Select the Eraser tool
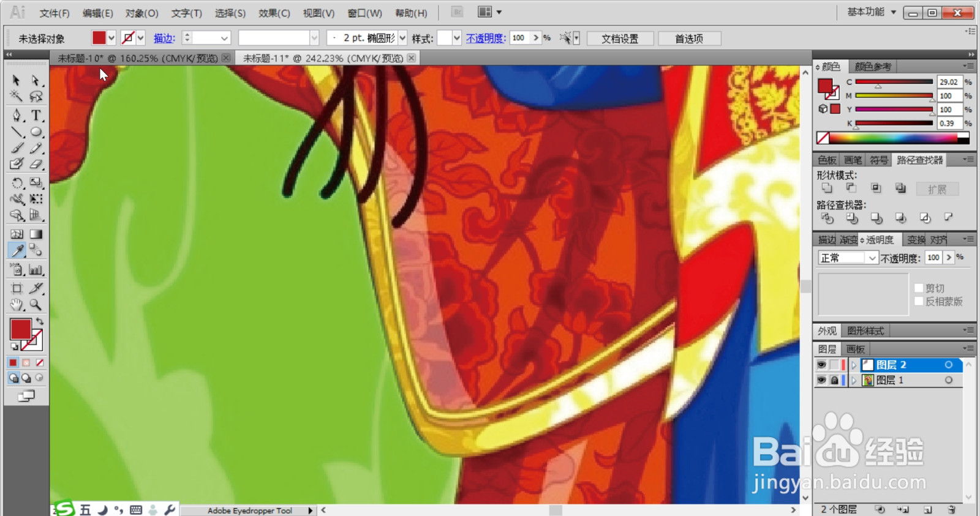Viewport: 980px width, 516px height. click(x=36, y=164)
